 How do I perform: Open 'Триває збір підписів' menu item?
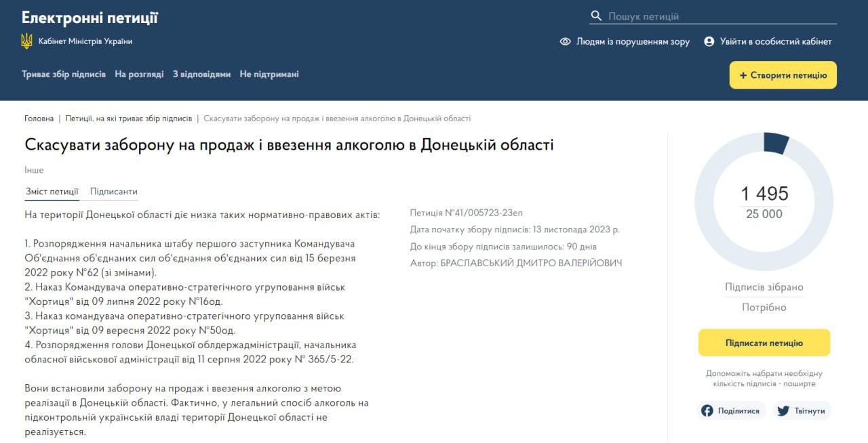pos(64,75)
